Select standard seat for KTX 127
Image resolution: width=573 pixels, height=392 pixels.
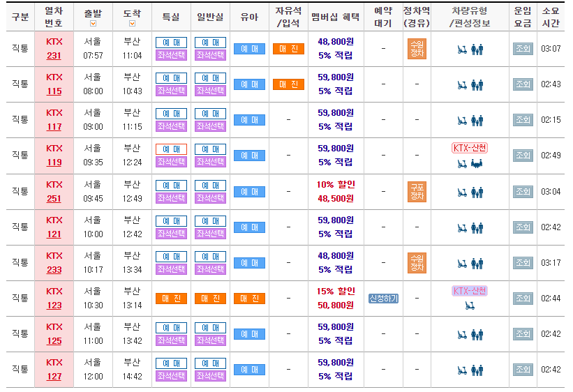click(211, 376)
